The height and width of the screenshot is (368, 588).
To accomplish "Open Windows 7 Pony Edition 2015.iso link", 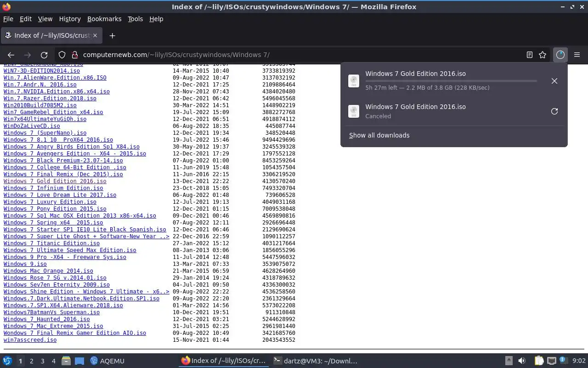I will pyautogui.click(x=55, y=209).
